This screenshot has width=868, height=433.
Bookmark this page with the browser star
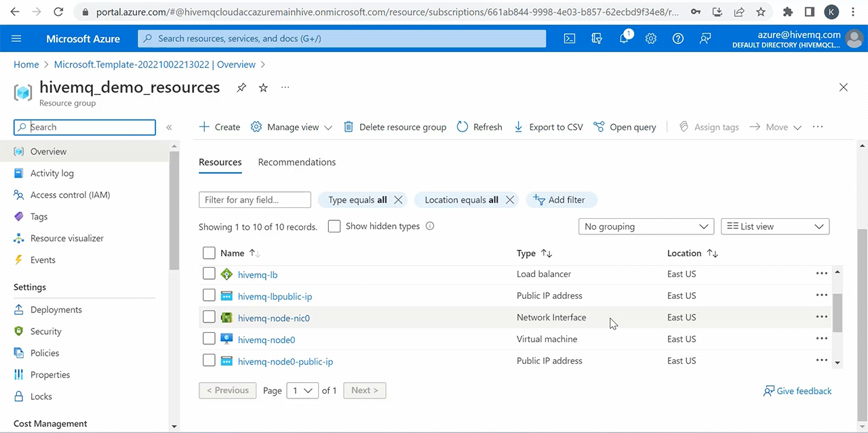[761, 12]
